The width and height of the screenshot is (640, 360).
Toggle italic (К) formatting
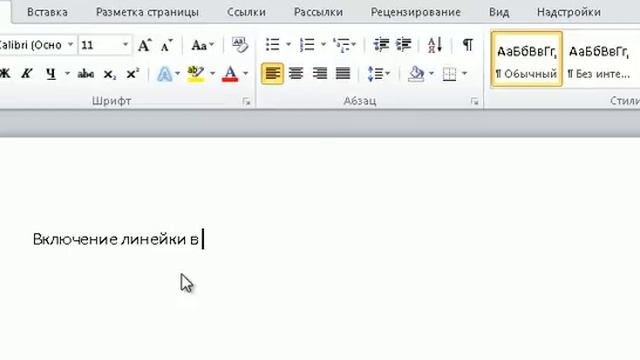[x=27, y=73]
